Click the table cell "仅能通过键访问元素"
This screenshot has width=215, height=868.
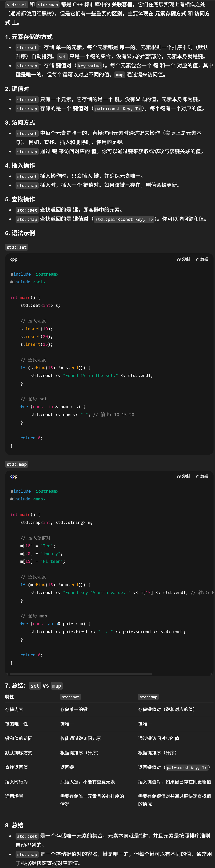81,738
